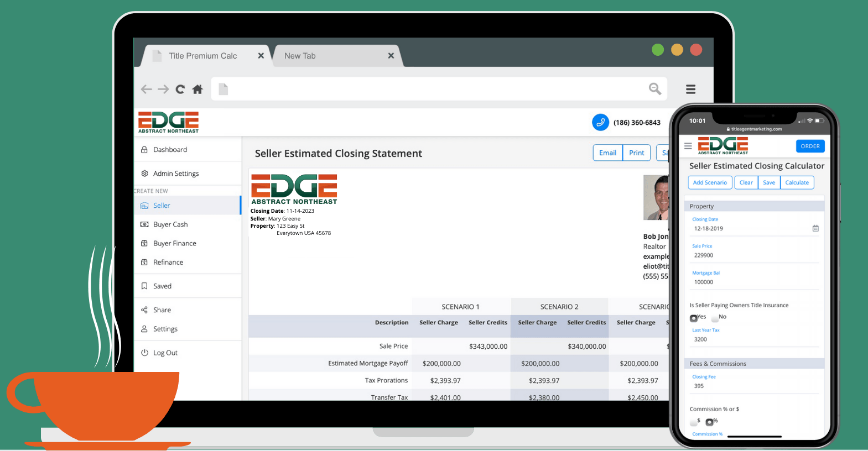Open the browser hamburger menu
The image size is (868, 451).
(690, 89)
